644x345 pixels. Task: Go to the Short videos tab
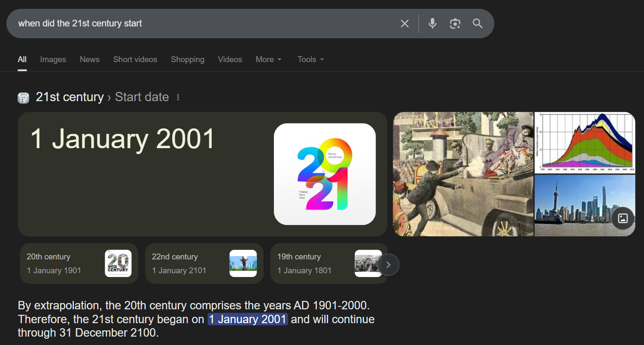click(135, 60)
